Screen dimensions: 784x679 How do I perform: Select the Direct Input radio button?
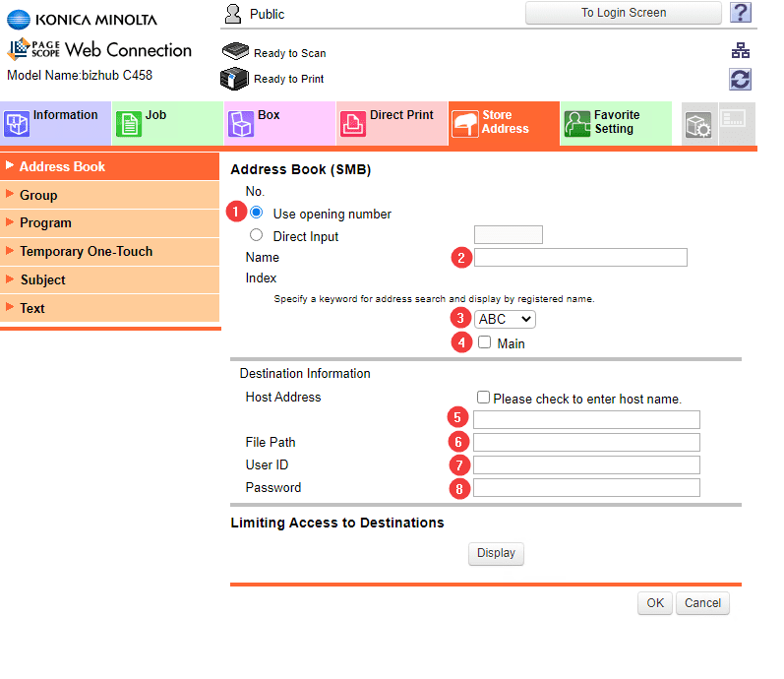[257, 235]
